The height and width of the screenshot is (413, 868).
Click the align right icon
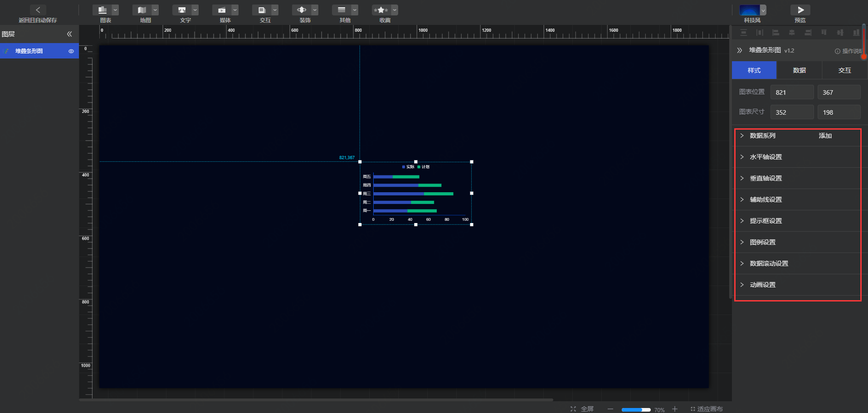(808, 33)
